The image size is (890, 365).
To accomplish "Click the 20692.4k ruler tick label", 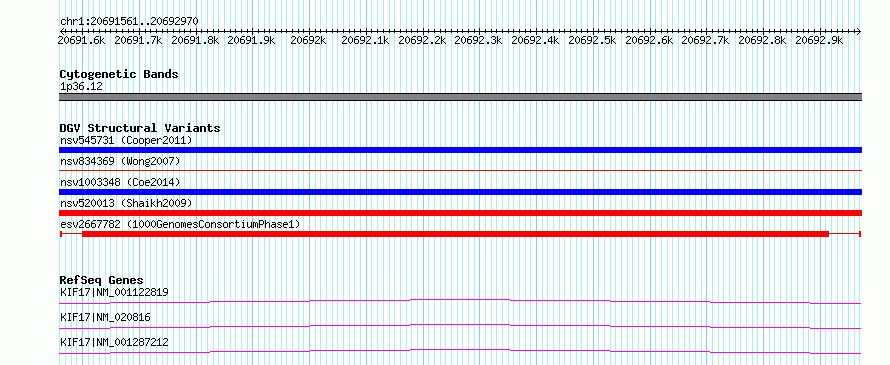I will click(535, 40).
